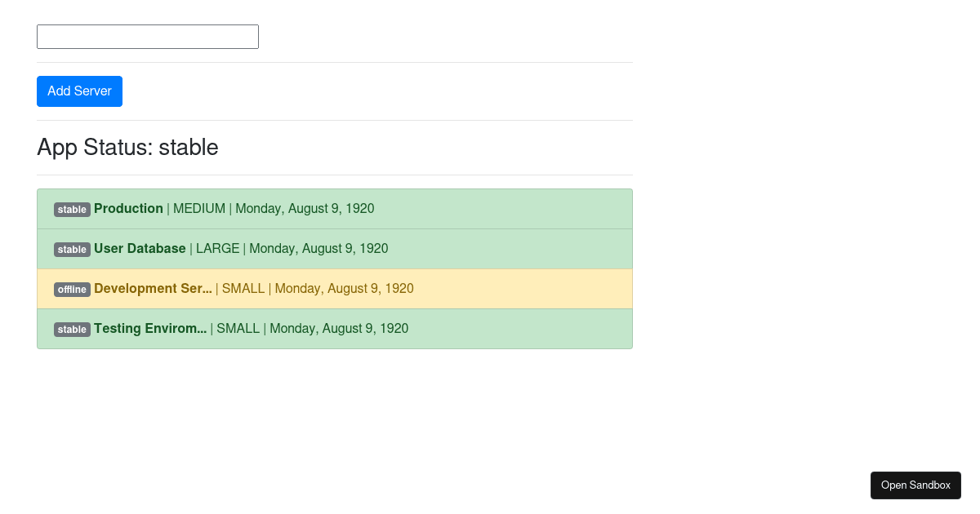Screen dimensions: 980x514
Task: Click the stable badge beside Production
Action: click(x=72, y=210)
